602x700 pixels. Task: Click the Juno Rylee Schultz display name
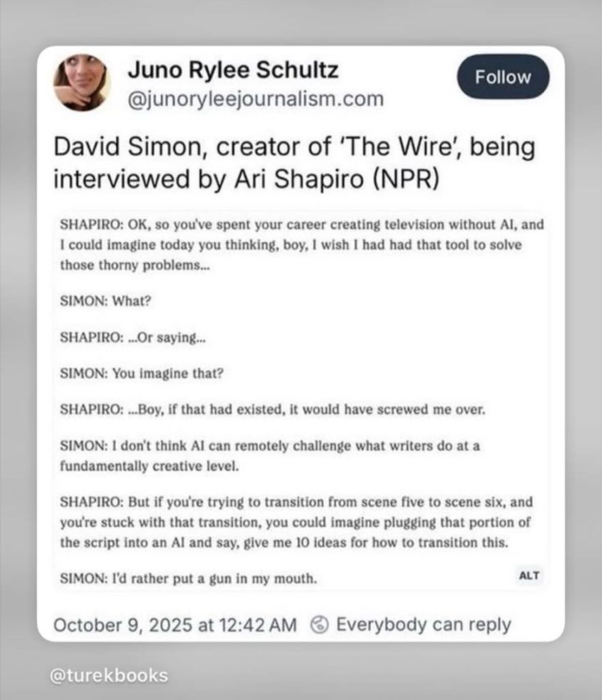coord(233,70)
